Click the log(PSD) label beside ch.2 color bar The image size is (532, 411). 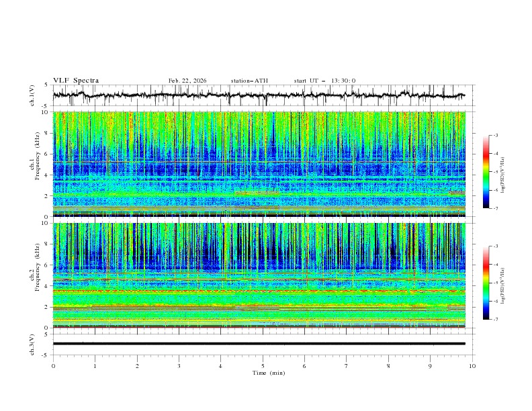[x=503, y=286]
